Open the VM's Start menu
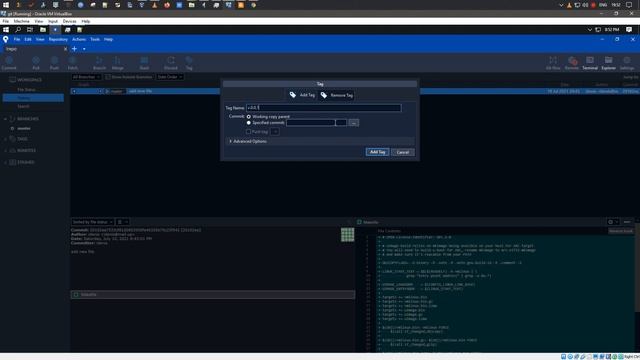This screenshot has width=640, height=360. click(x=6, y=30)
